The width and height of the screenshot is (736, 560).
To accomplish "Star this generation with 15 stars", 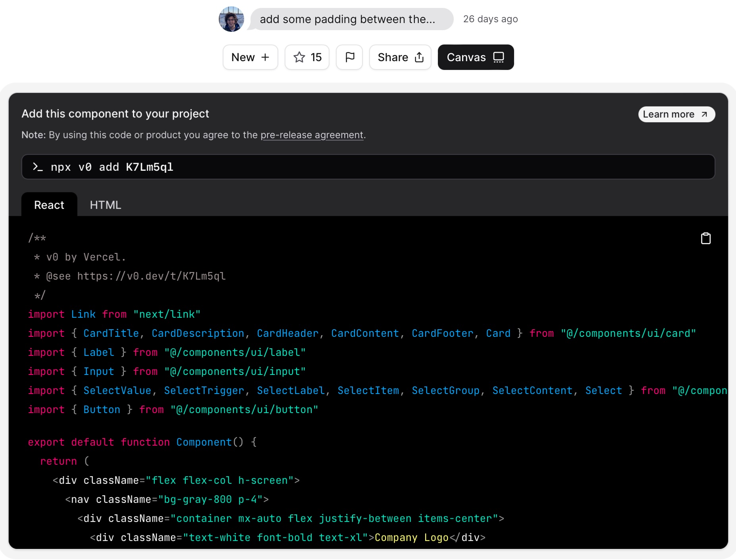I will pyautogui.click(x=307, y=57).
